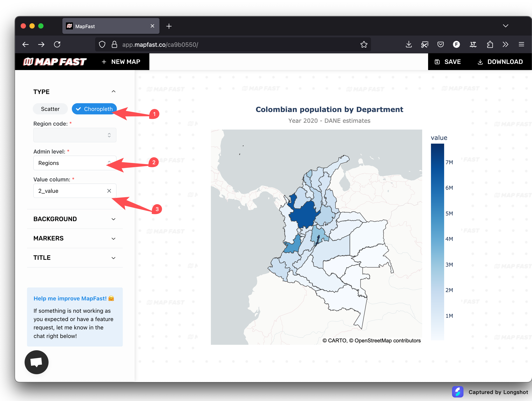Reload the current page
Screen dimensions: 532x401
(x=57, y=45)
